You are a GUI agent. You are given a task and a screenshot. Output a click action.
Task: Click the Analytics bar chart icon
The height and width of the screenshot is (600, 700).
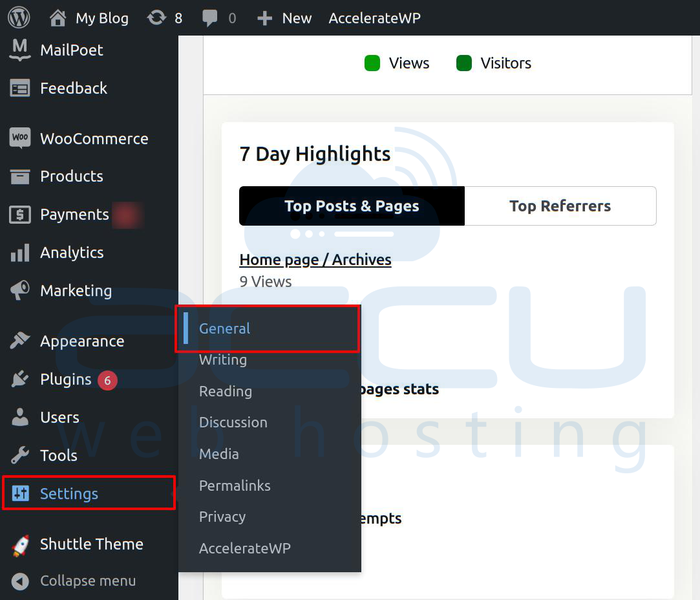click(x=19, y=253)
